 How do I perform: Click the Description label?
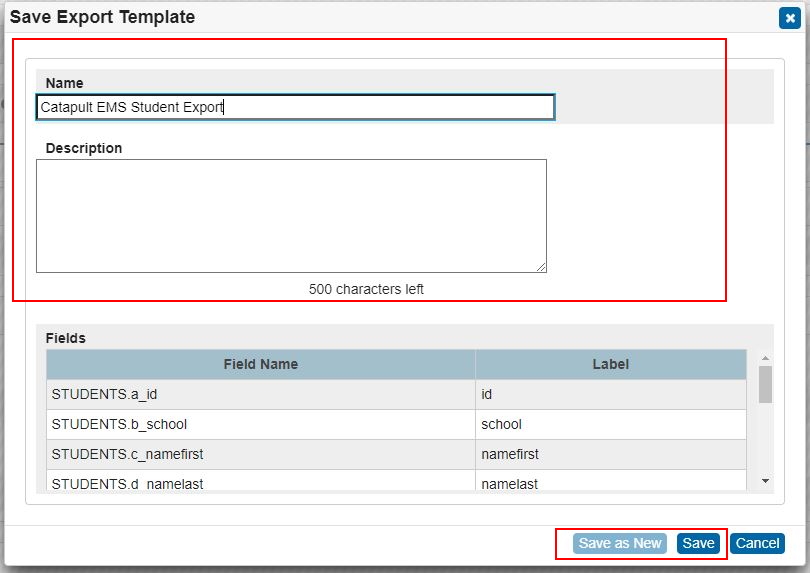(x=84, y=148)
